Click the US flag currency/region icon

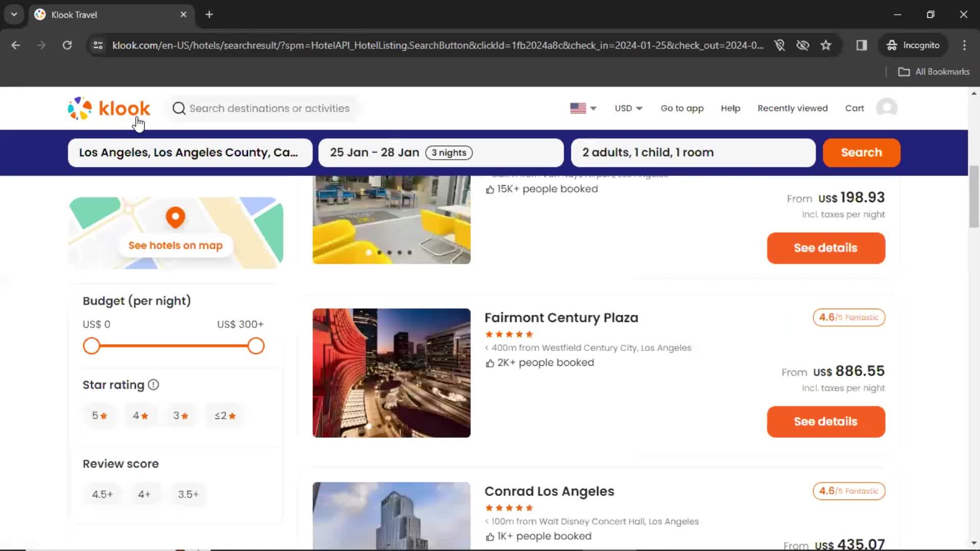click(581, 108)
